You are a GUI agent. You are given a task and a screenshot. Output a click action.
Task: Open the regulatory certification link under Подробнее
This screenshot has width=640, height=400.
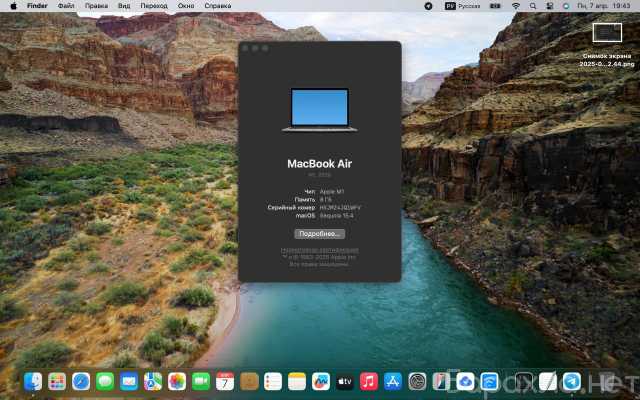320,250
